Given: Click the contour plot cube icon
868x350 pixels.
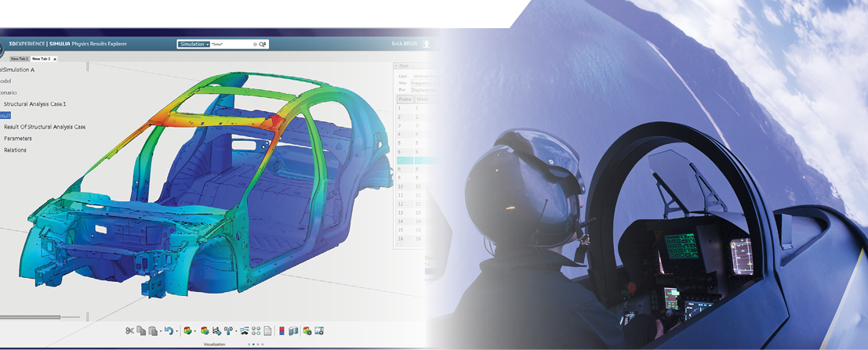Looking at the screenshot, I should pyautogui.click(x=187, y=330).
